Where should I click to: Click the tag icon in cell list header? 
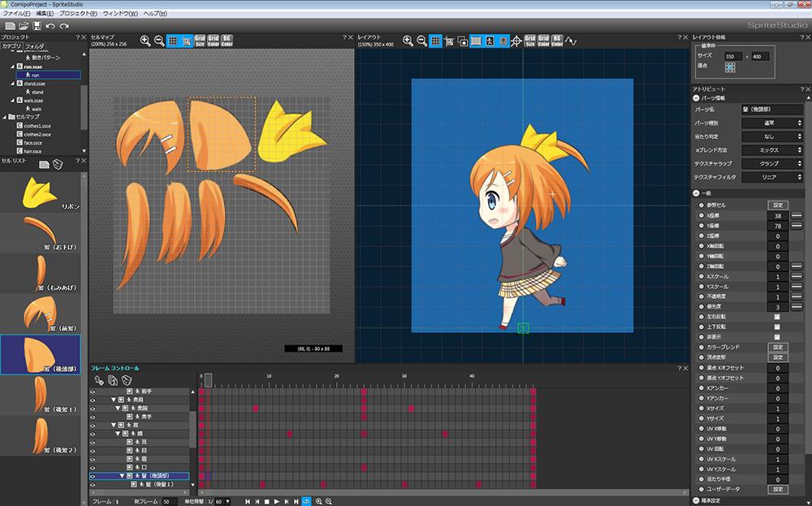click(x=58, y=164)
